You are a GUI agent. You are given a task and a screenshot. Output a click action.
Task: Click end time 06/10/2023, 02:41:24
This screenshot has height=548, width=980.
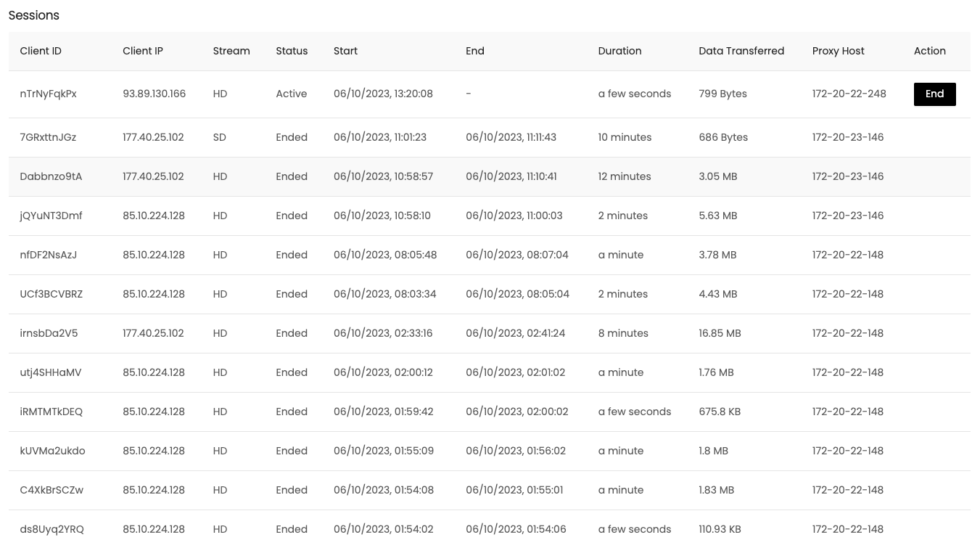[x=515, y=333]
